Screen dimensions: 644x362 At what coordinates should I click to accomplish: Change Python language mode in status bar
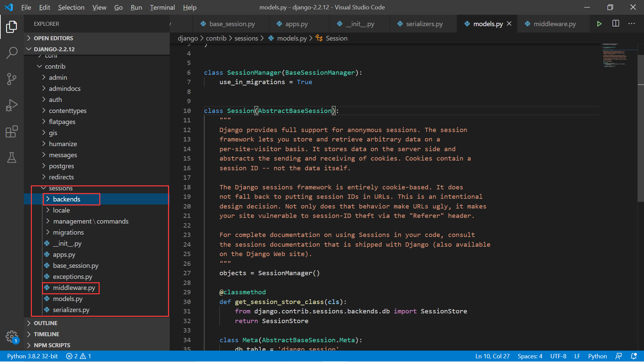[x=597, y=356]
